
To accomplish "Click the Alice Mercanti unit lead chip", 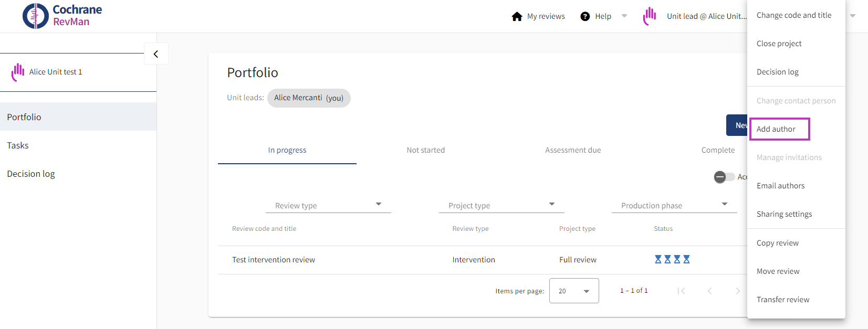I will click(x=309, y=98).
